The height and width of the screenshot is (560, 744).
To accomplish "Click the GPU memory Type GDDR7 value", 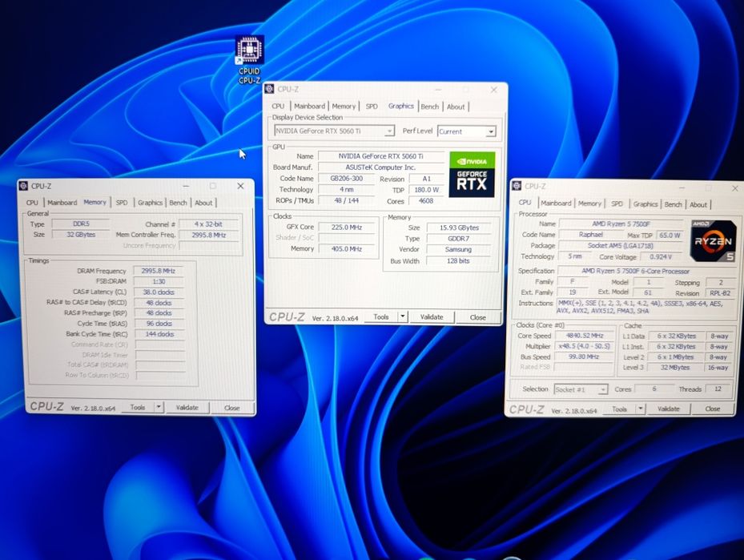I will pyautogui.click(x=458, y=238).
